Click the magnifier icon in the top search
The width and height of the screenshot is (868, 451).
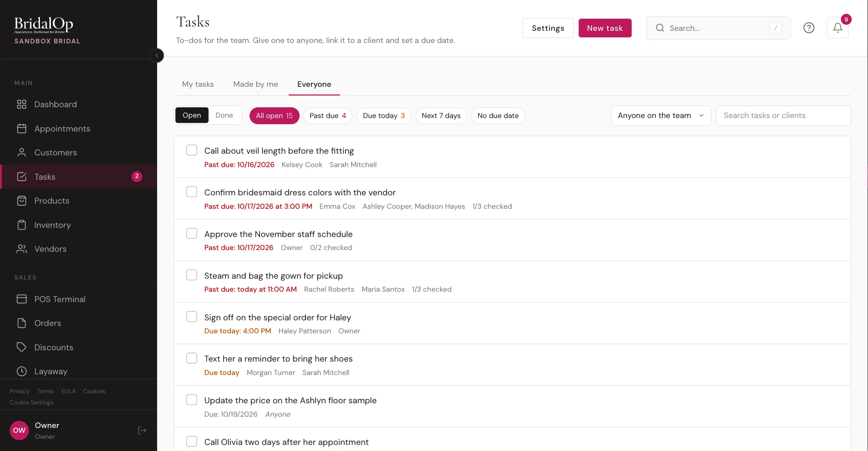[x=660, y=28]
